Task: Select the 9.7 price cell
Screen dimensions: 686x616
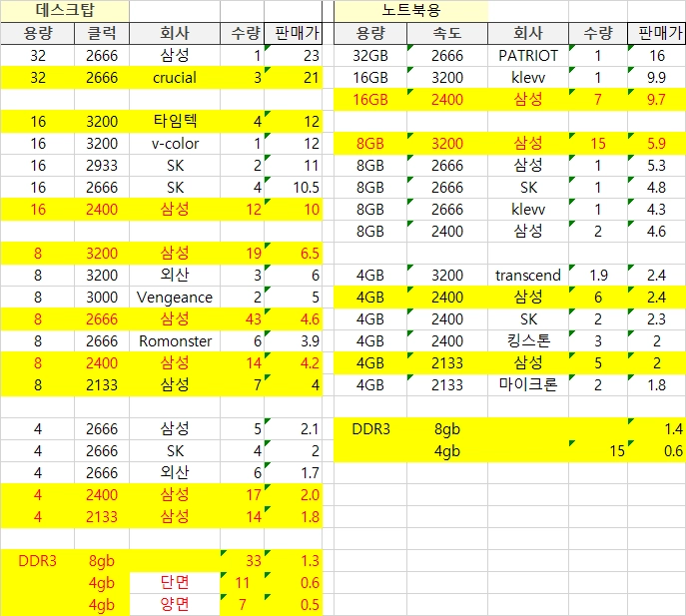Action: [x=656, y=99]
